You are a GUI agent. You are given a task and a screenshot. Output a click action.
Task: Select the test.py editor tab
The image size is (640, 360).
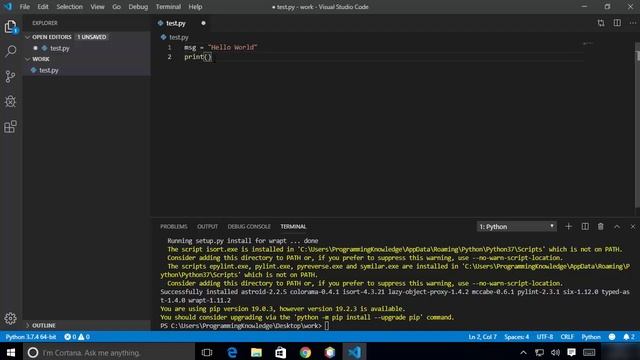[x=176, y=23]
